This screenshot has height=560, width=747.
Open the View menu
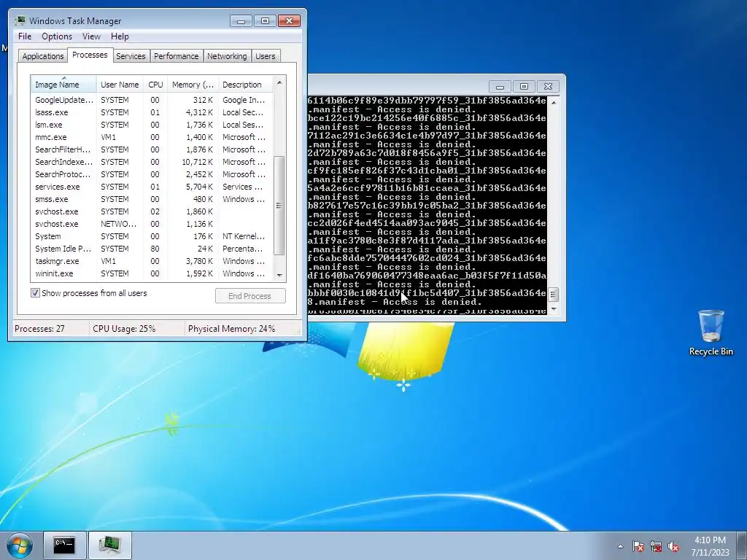pos(91,36)
